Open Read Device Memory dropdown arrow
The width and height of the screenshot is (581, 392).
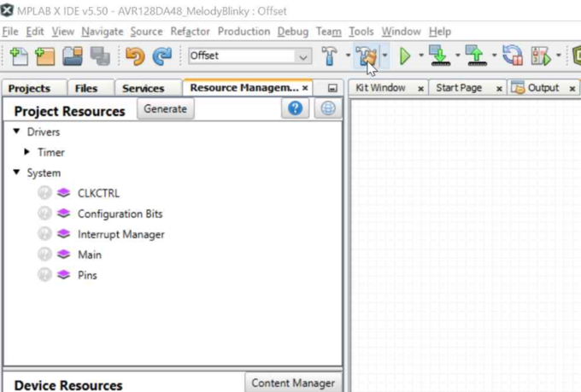494,56
